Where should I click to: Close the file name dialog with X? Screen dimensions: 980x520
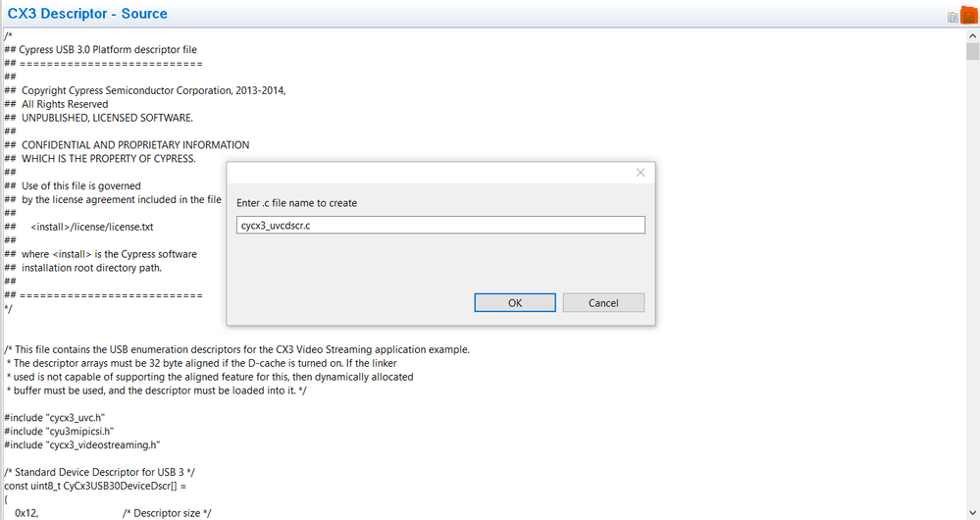[x=641, y=173]
